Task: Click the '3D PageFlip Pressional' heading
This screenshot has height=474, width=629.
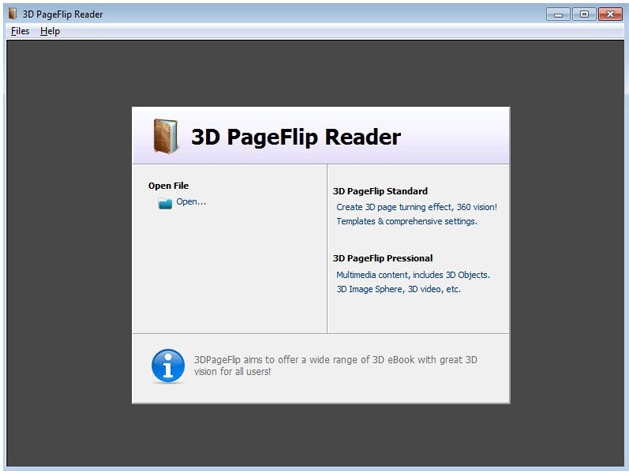Action: 383,258
